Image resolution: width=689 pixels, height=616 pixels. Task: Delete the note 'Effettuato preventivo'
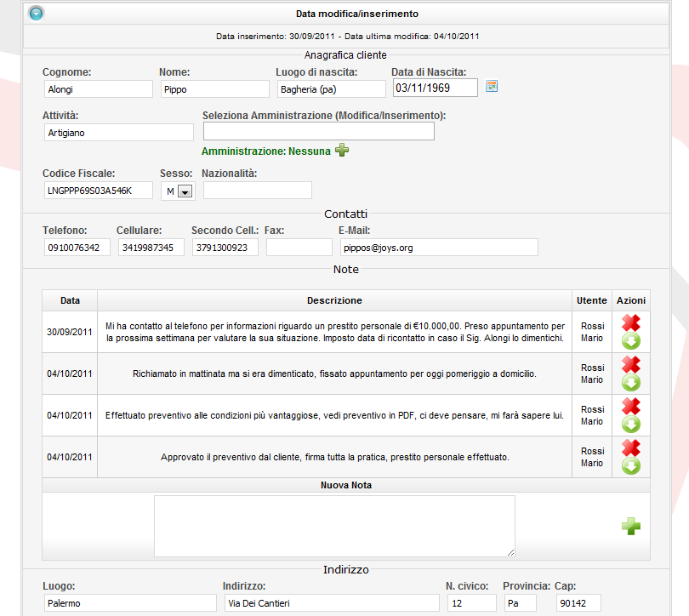(x=631, y=407)
